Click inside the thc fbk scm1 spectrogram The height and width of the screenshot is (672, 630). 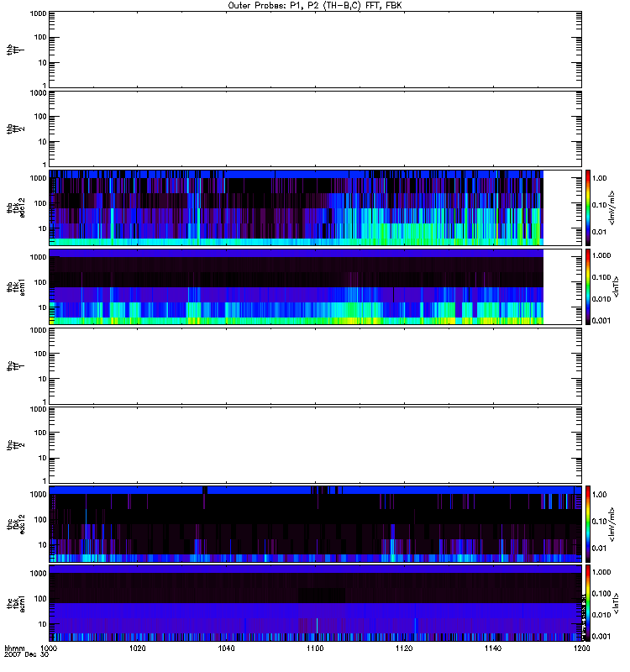[x=315, y=601]
